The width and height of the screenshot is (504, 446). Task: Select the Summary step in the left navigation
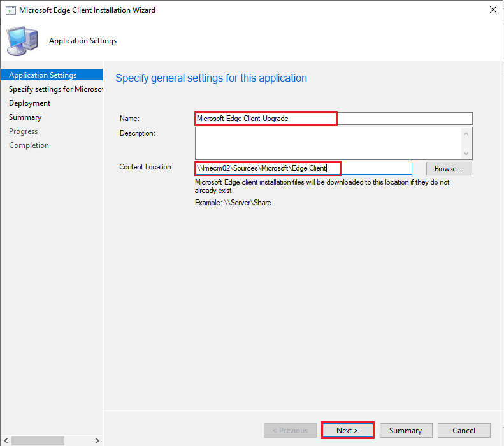pyautogui.click(x=25, y=117)
